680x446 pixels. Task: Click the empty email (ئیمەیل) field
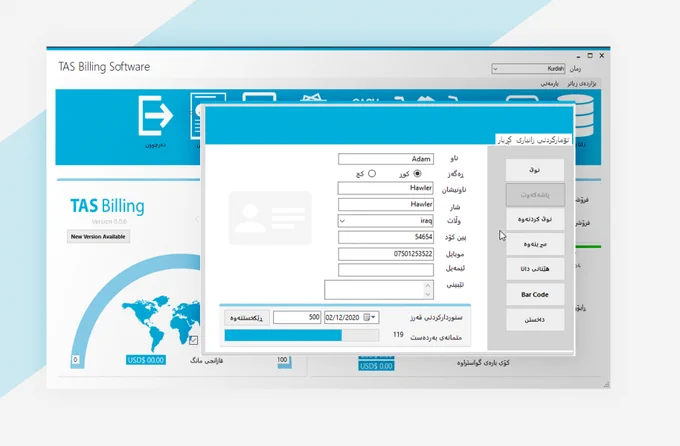386,269
